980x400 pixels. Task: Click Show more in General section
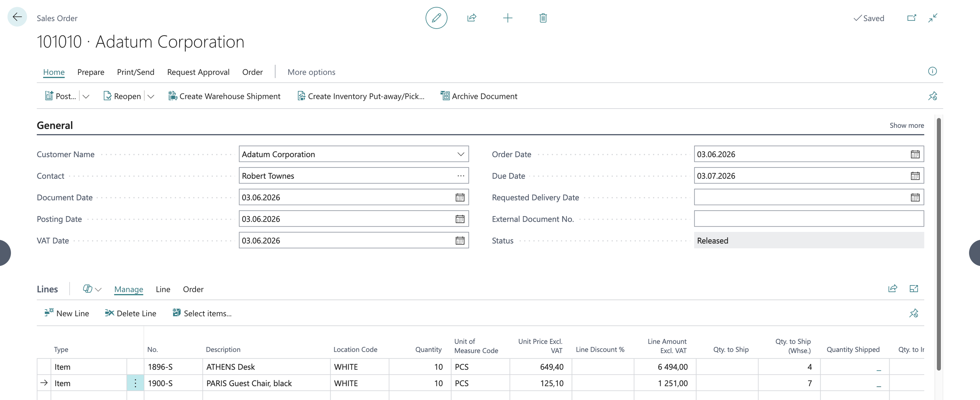pos(907,125)
